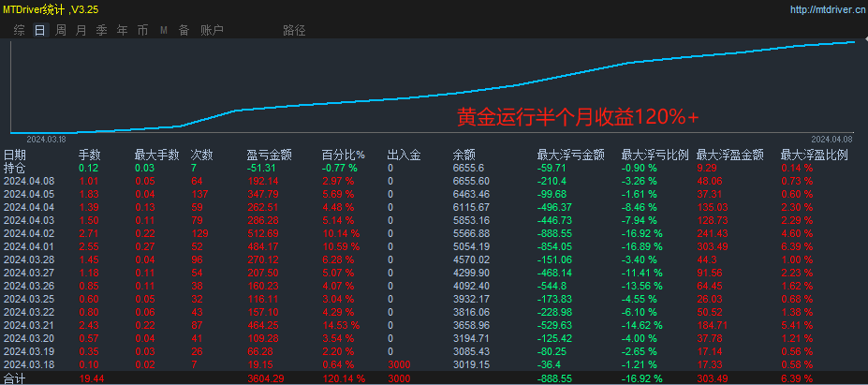Click the 2024.04.08 chart end label
868x385 pixels.
[x=832, y=139]
